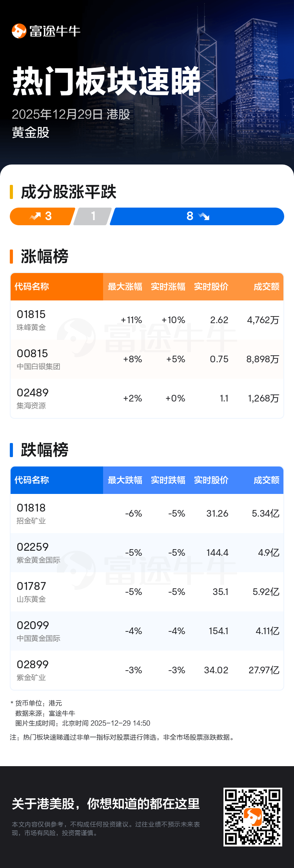This screenshot has width=294, height=868.
Task: Scan the QR code at bottom right
Action: (x=252, y=817)
